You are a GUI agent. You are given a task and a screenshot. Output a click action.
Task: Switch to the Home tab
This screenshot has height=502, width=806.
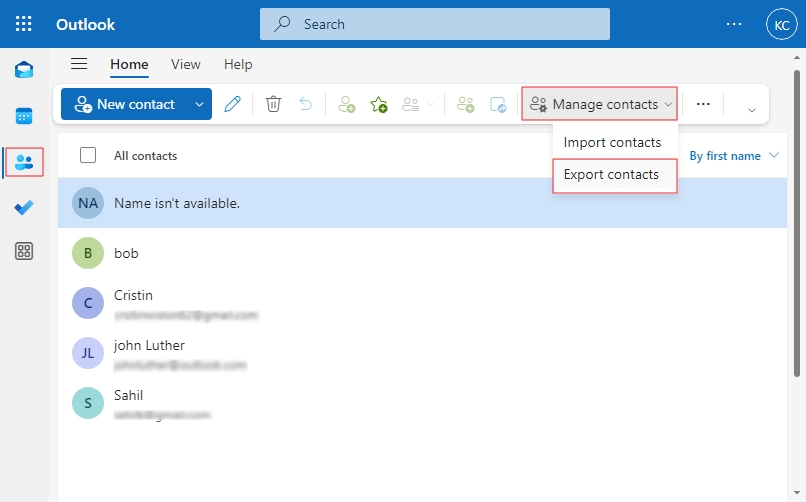point(129,64)
